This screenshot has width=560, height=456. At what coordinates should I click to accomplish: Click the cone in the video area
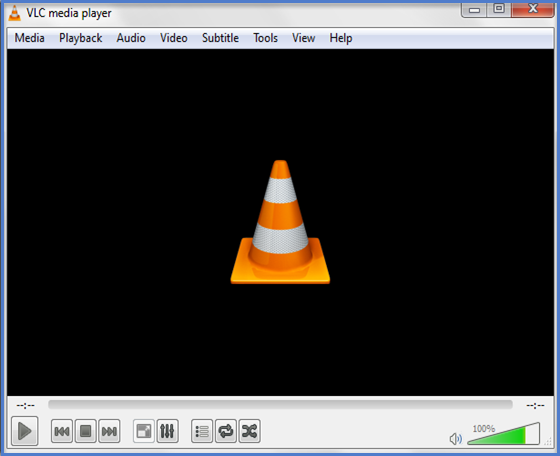(280, 222)
